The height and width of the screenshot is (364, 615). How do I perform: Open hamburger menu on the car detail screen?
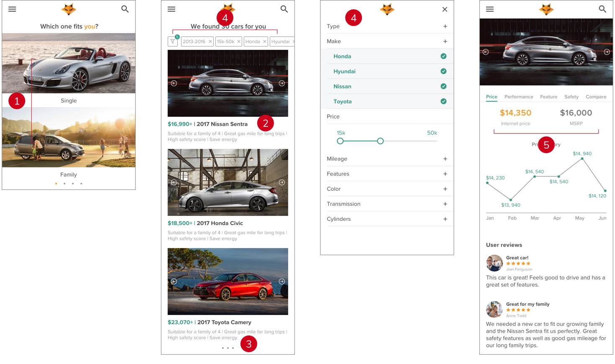click(x=490, y=9)
